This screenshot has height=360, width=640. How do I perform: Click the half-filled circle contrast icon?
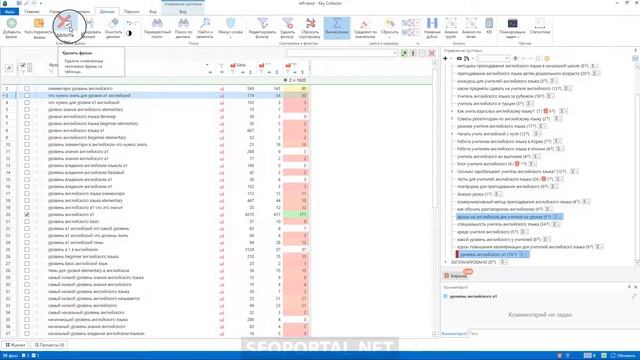pyautogui.click(x=129, y=33)
